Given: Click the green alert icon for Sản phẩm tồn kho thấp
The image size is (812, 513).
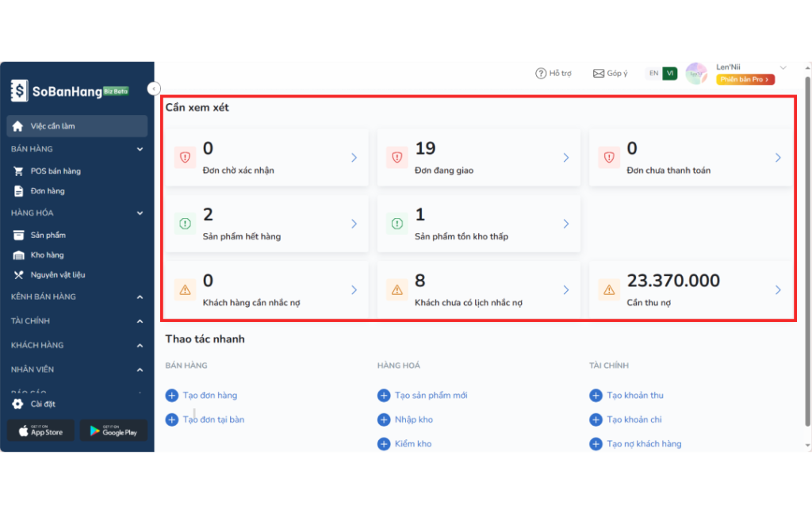Looking at the screenshot, I should tap(397, 224).
